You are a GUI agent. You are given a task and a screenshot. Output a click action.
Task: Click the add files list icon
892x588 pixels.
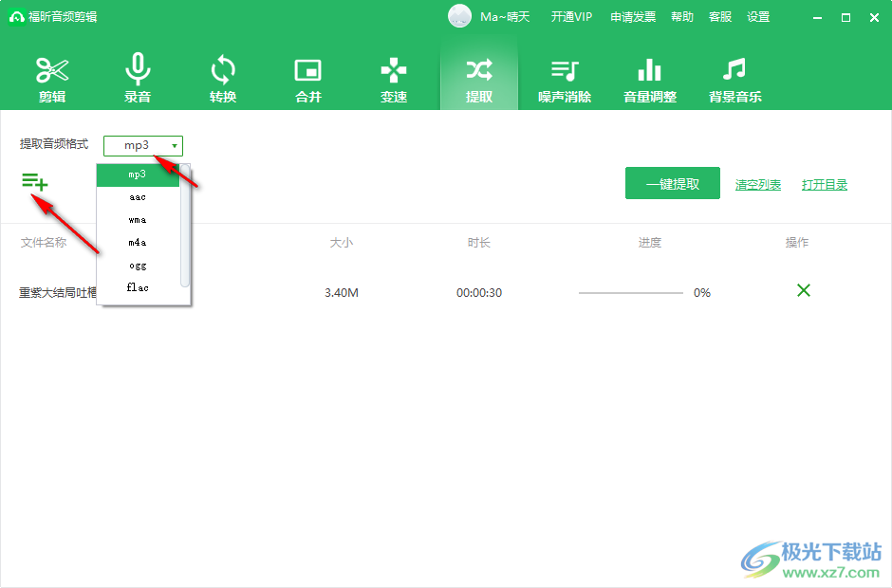coord(35,182)
